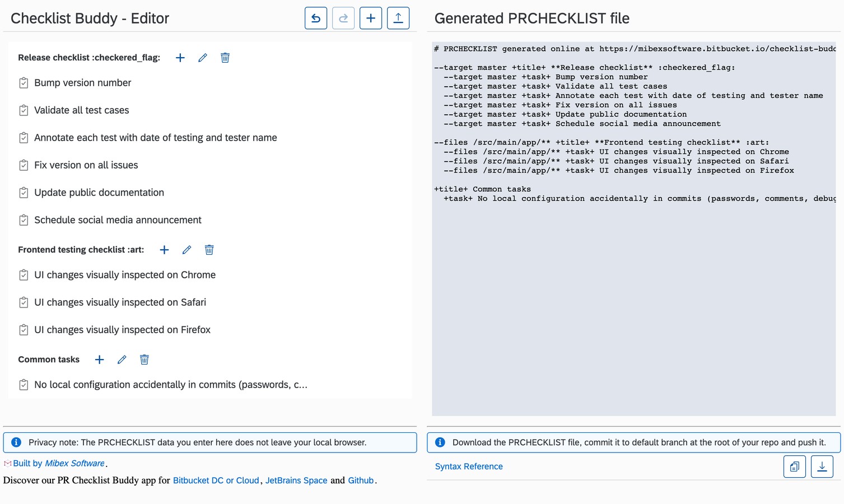This screenshot has width=844, height=504.
Task: Edit Frontend testing checklist title
Action: 186,250
